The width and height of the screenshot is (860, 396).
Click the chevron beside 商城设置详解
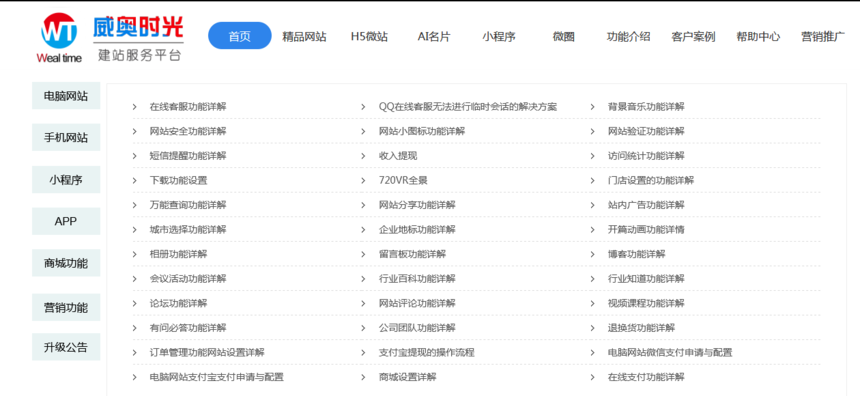coord(363,377)
